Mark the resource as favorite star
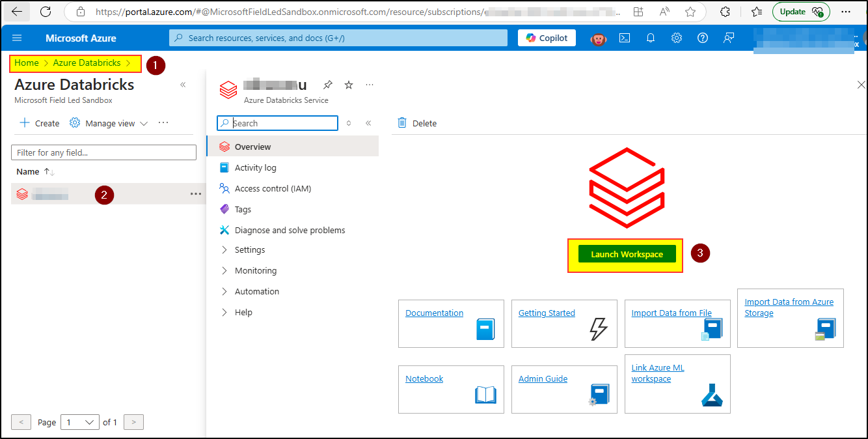Viewport: 868px width, 439px height. [x=349, y=85]
